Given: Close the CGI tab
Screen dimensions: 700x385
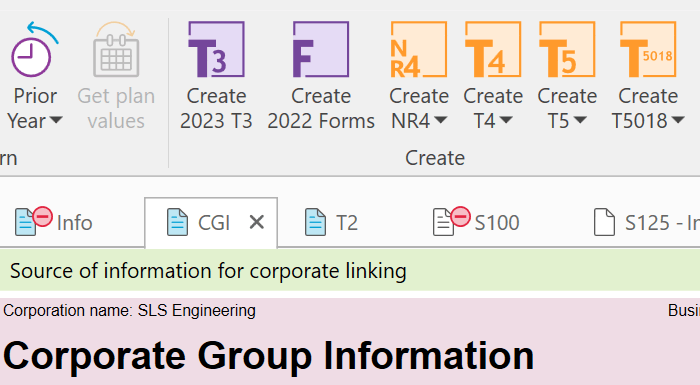Looking at the screenshot, I should (257, 222).
